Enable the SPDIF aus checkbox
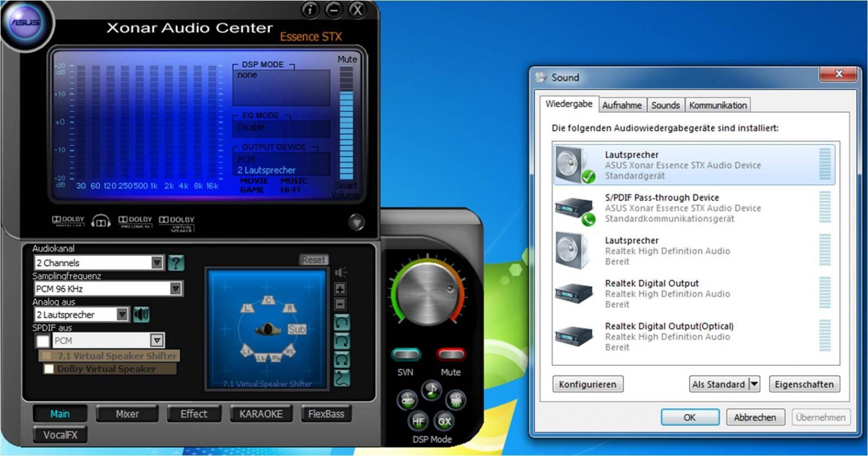This screenshot has width=868, height=456. [42, 341]
